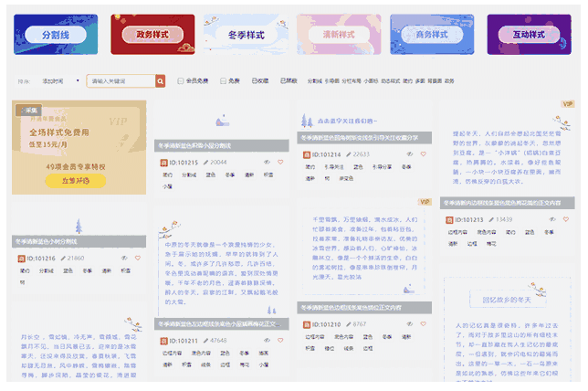Viewport: 588px width, 391px height.
Task: Click the orange magnifier search icon
Action: click(160, 81)
